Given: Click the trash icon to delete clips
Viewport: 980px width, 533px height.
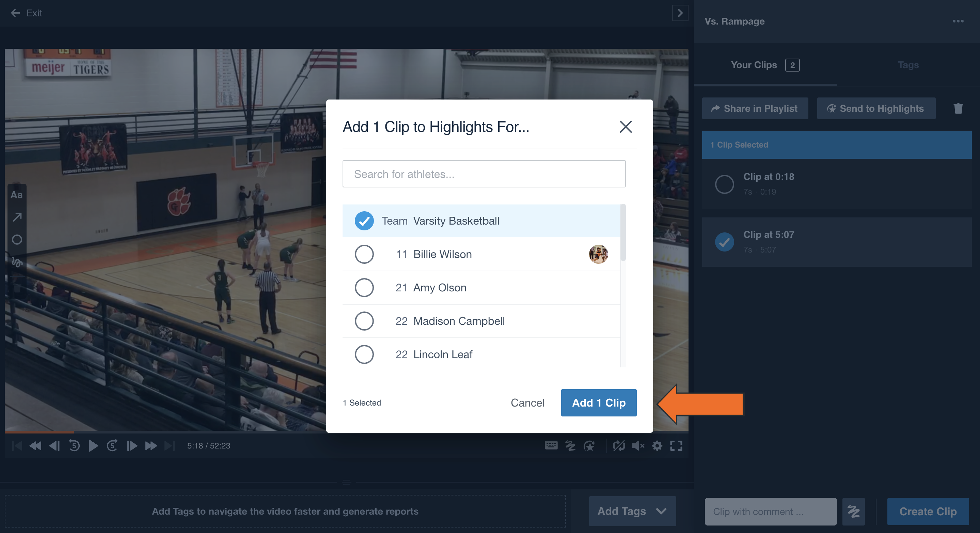Looking at the screenshot, I should coord(958,108).
